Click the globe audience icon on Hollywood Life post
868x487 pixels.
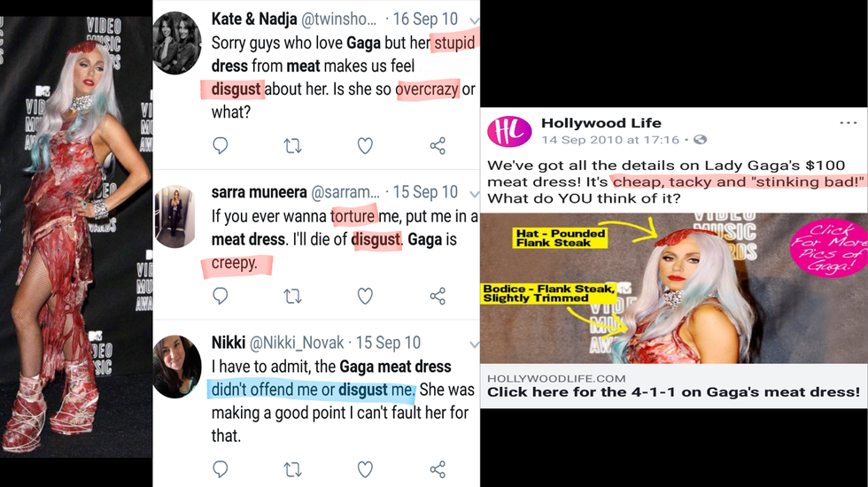tap(701, 140)
